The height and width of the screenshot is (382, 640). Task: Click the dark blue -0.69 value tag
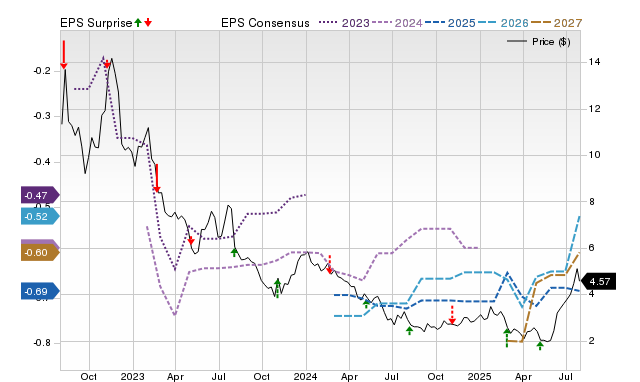point(40,291)
